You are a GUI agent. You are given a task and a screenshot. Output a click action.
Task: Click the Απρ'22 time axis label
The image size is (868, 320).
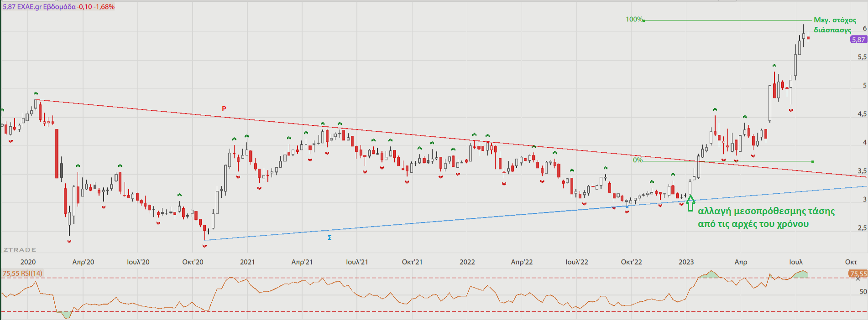[522, 262]
